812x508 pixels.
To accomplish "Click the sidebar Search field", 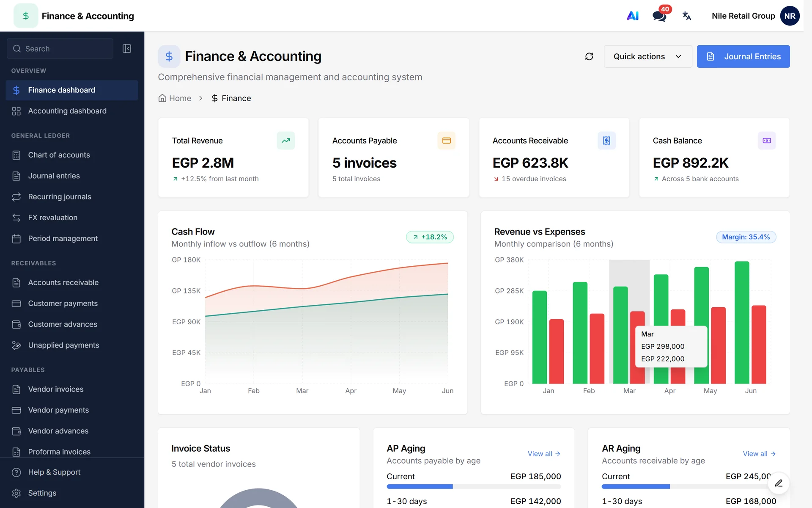I will click(60, 49).
